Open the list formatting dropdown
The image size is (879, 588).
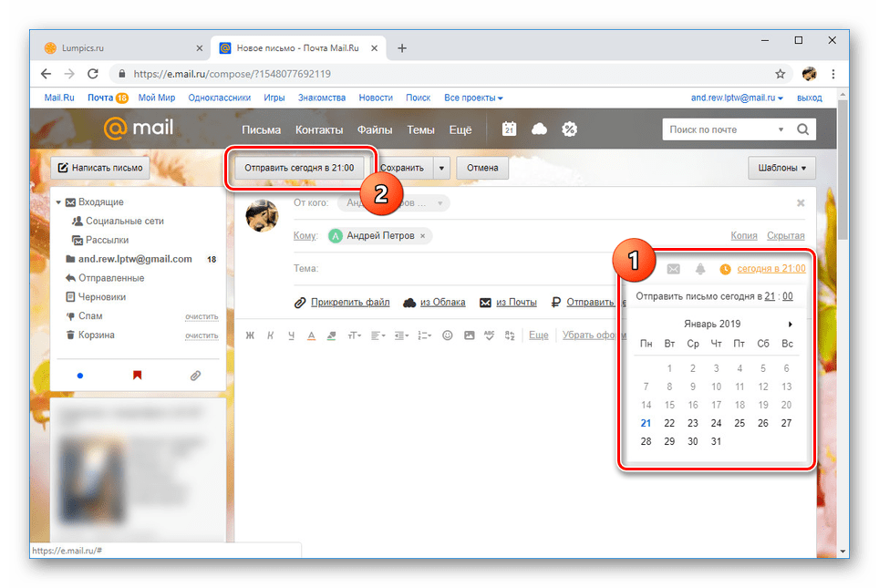424,335
